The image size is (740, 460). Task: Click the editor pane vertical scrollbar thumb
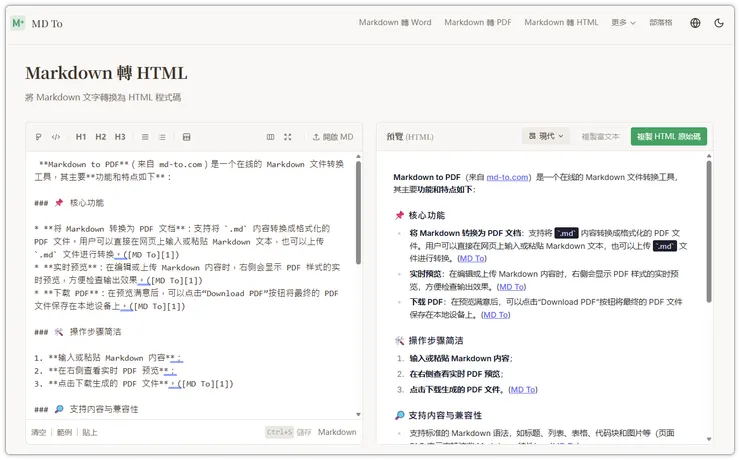tap(358, 212)
